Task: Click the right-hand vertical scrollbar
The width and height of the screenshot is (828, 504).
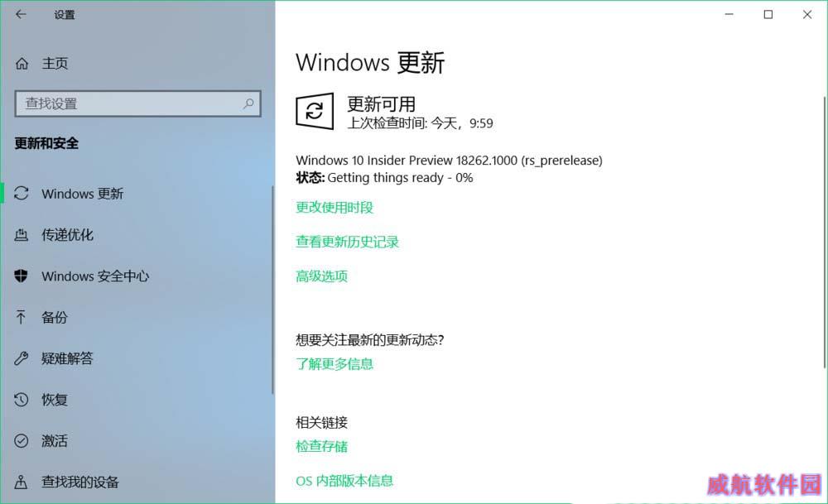Action: (x=825, y=233)
